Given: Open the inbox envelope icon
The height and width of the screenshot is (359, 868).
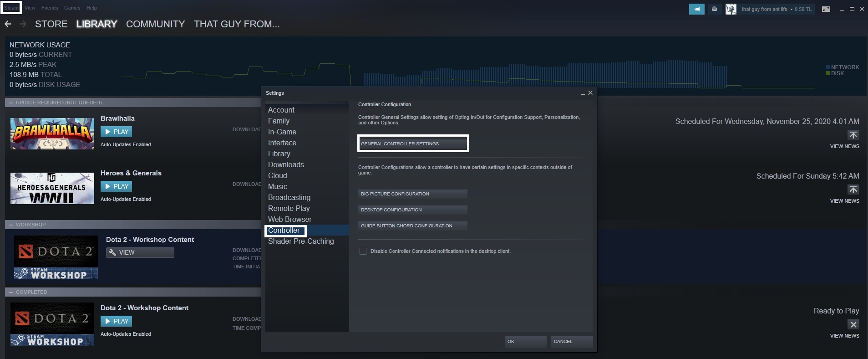Looking at the screenshot, I should click(714, 9).
